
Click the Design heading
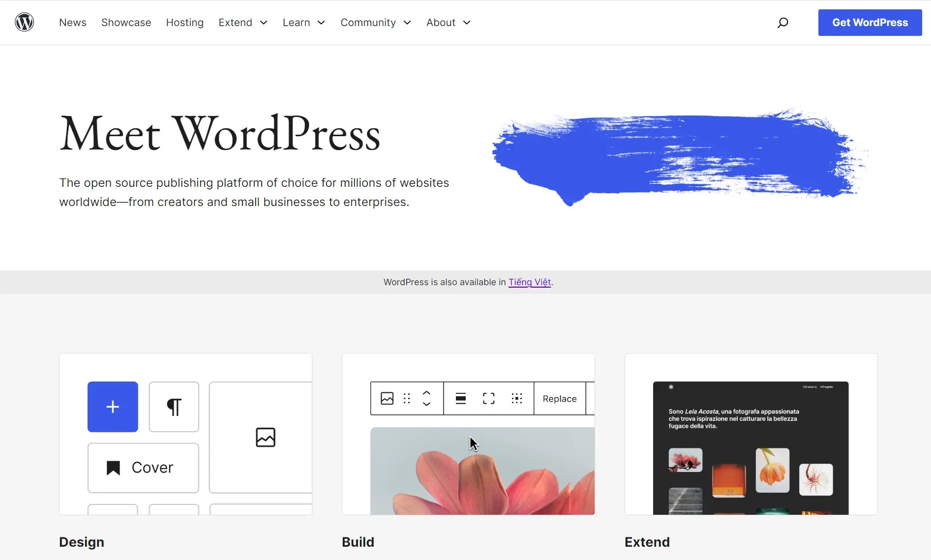pos(82,542)
